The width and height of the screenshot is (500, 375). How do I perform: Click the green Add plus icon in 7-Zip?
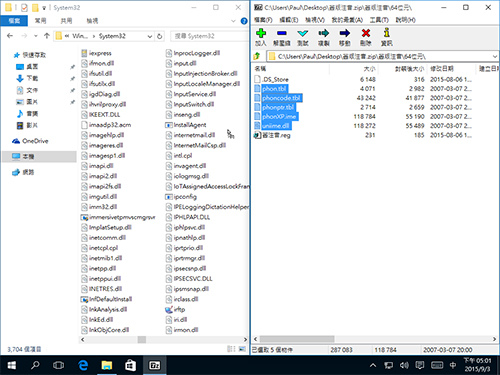coord(261,33)
